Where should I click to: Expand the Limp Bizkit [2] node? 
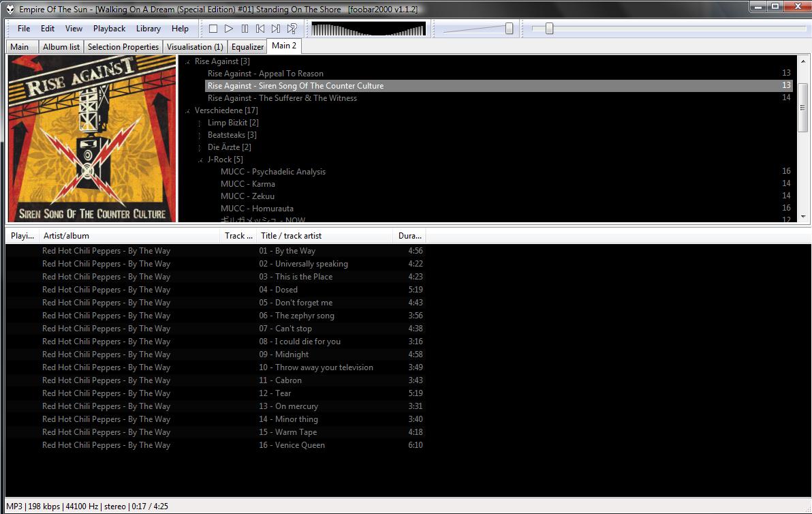point(200,123)
